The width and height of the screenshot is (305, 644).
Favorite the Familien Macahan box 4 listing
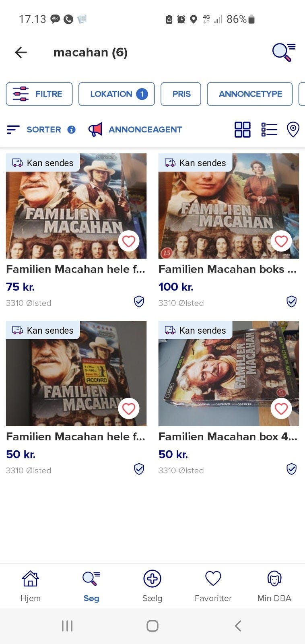(281, 409)
